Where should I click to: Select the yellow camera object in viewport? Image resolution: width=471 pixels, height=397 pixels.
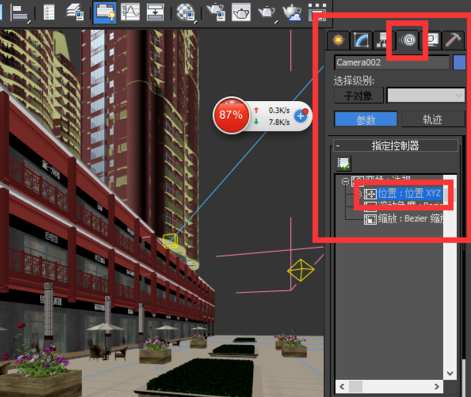pyautogui.click(x=301, y=270)
